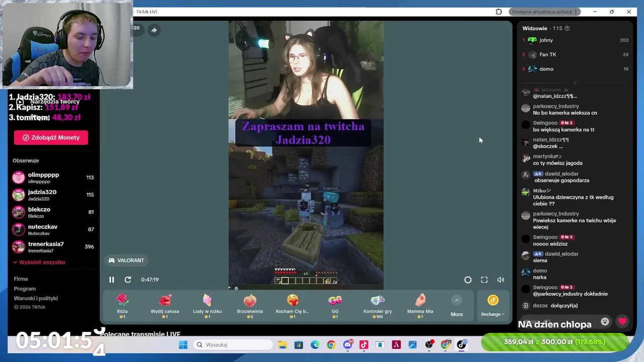The height and width of the screenshot is (362, 644).
Task: Open the emoji picker in chat input
Action: (605, 321)
